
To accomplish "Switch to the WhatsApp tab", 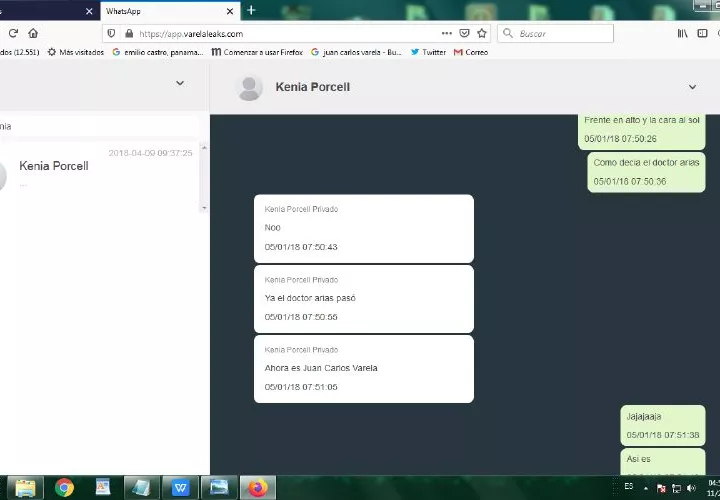I will [160, 10].
